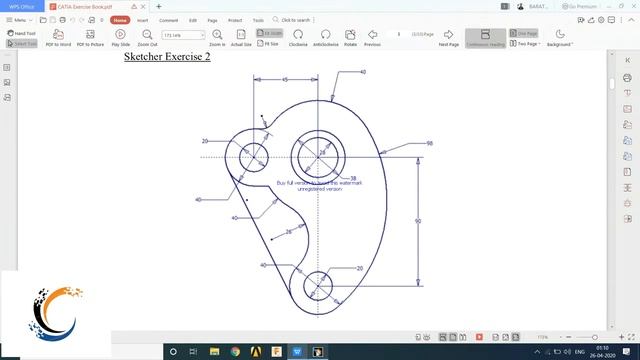This screenshot has height=360, width=640.
Task: Open the settings gear icon in the top right
Action: (x=601, y=20)
